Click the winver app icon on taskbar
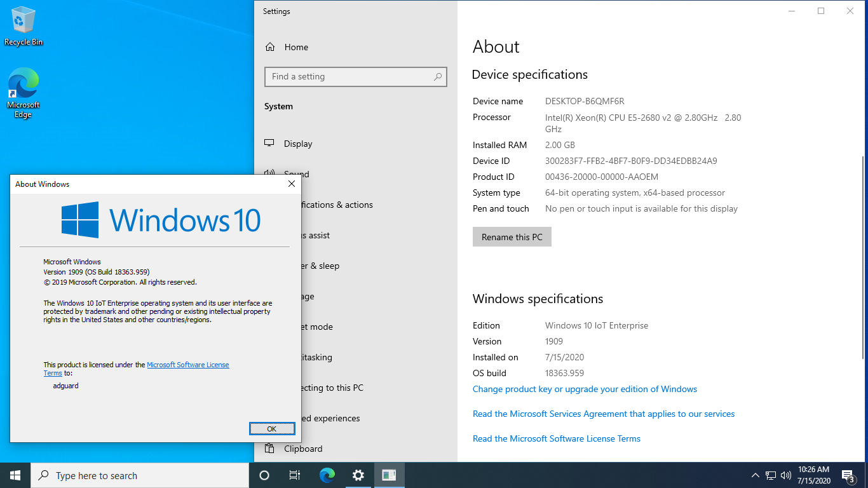 pyautogui.click(x=390, y=475)
